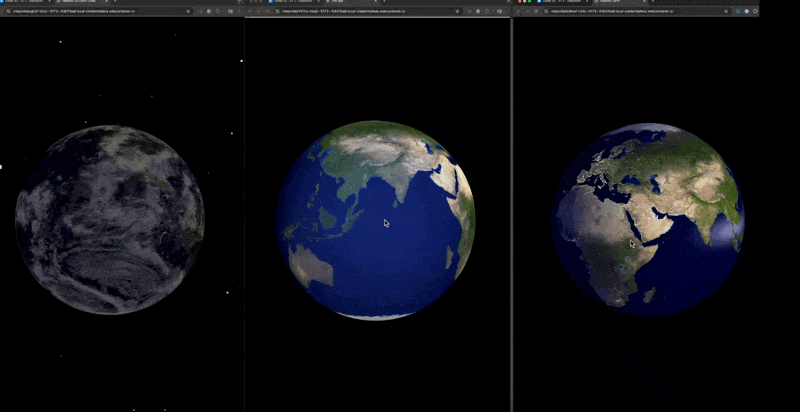Viewport: 800px width, 412px height.
Task: Focus the webcontainer URL field in the right browser
Action: (632, 11)
